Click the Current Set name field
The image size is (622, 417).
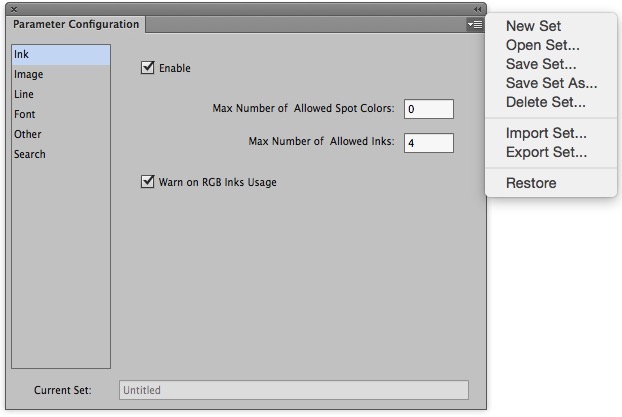pyautogui.click(x=293, y=390)
